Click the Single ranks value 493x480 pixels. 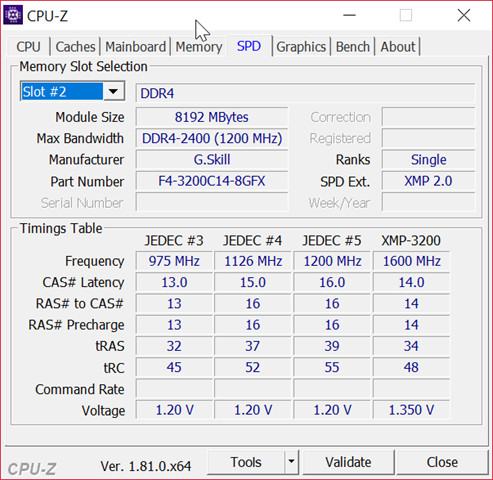428,160
